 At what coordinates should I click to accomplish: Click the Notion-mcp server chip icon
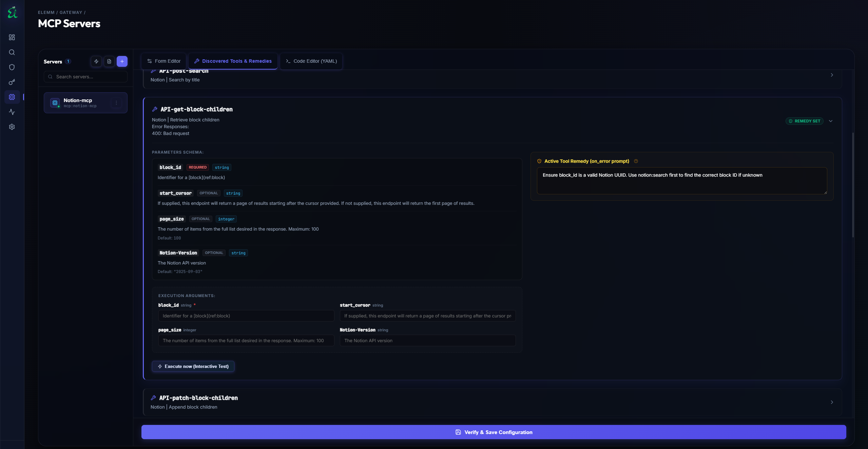[55, 103]
